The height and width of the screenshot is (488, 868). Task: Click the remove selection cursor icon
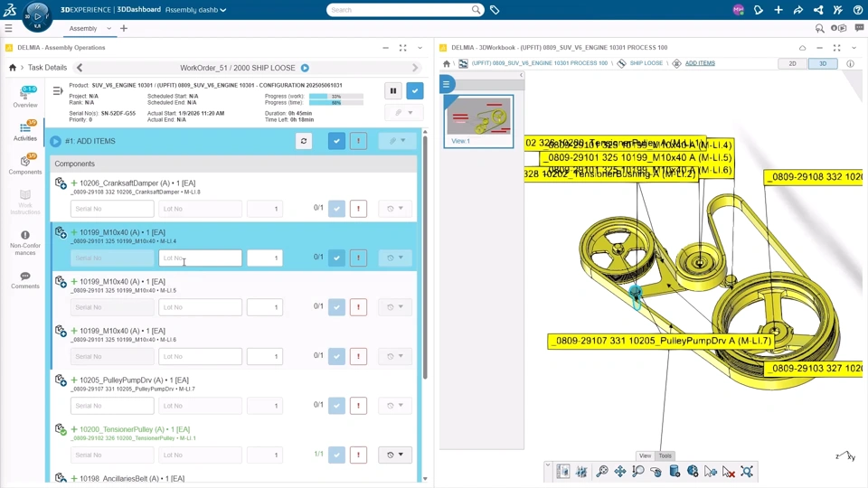[729, 472]
